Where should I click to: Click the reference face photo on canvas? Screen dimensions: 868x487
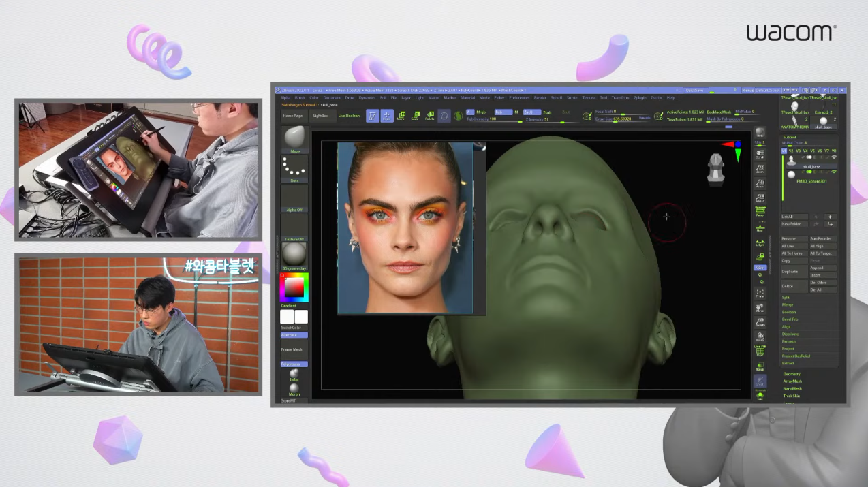coord(405,227)
